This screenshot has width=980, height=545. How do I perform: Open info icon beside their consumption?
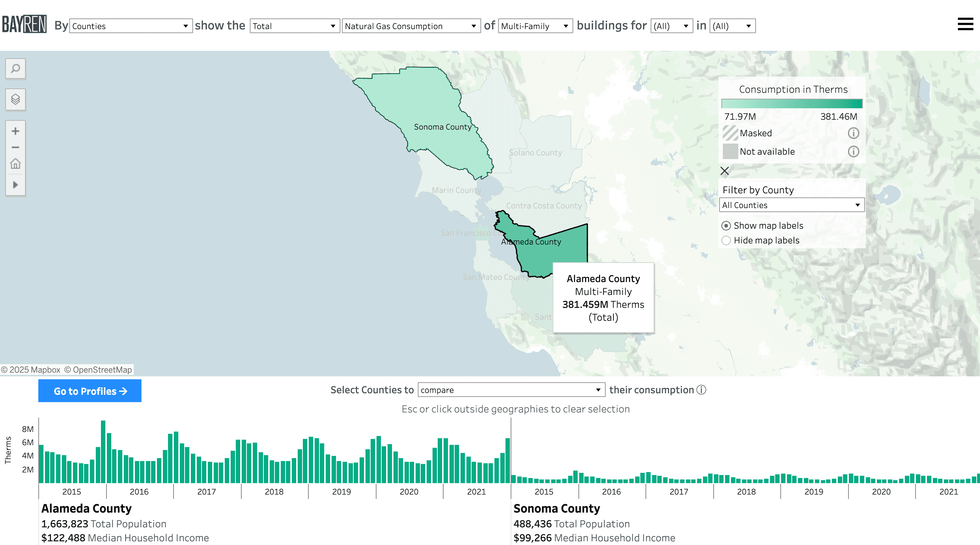701,390
